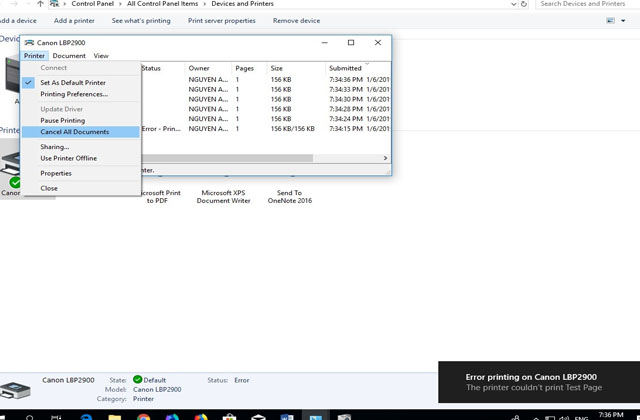Sort queue by Size column header
This screenshot has width=640, height=420.
tap(296, 68)
